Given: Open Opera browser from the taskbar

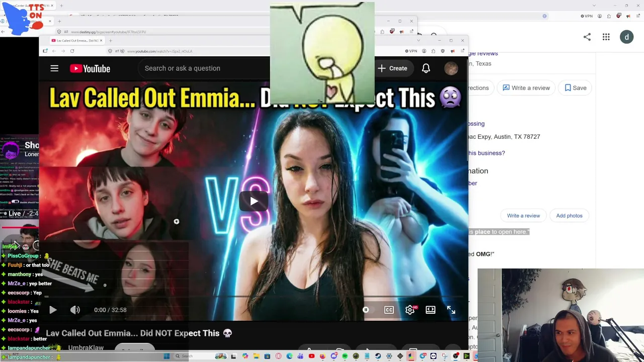Looking at the screenshot, I should 278,356.
